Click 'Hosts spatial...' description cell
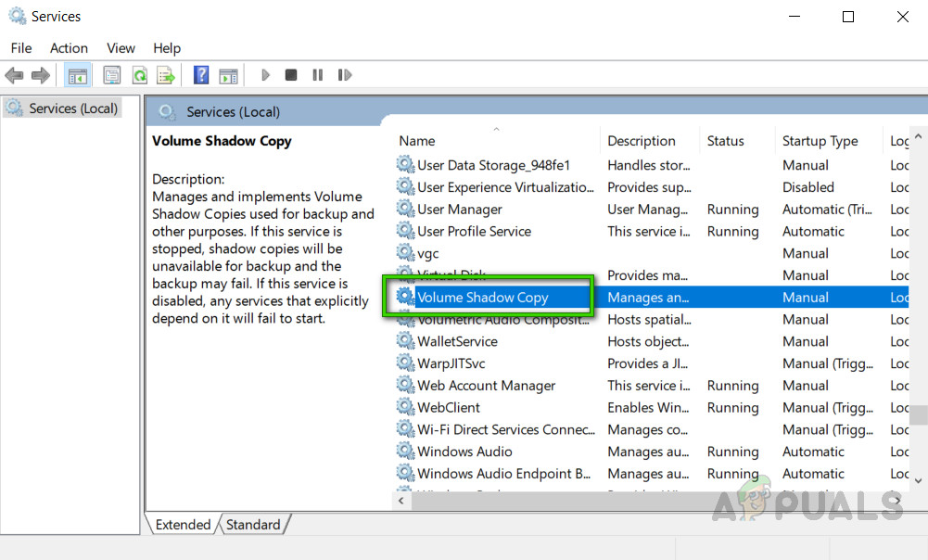Image resolution: width=928 pixels, height=560 pixels. (x=649, y=319)
